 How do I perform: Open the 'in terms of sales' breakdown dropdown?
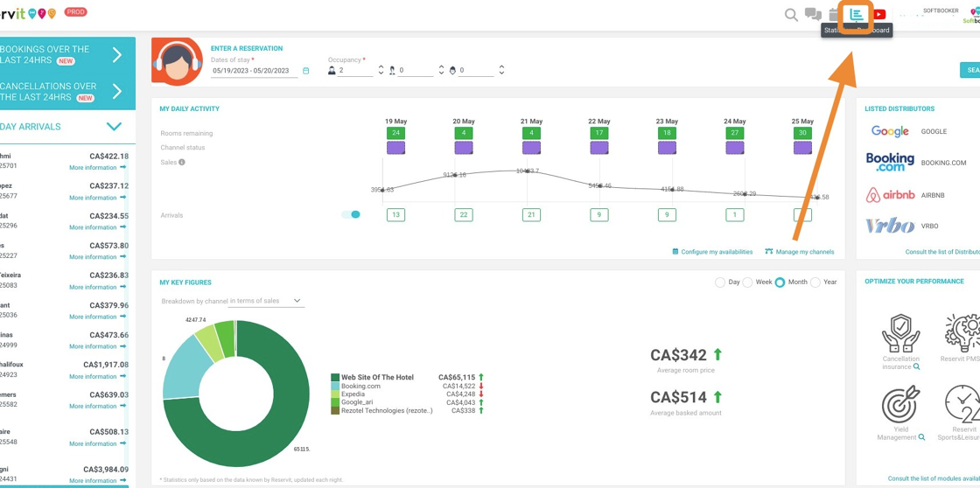click(265, 301)
